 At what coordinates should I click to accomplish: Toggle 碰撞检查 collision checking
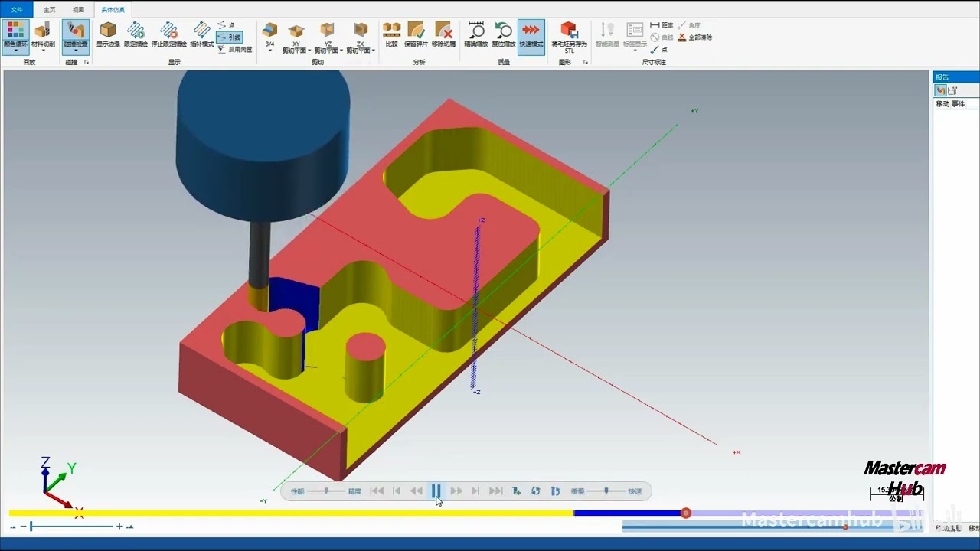[75, 35]
